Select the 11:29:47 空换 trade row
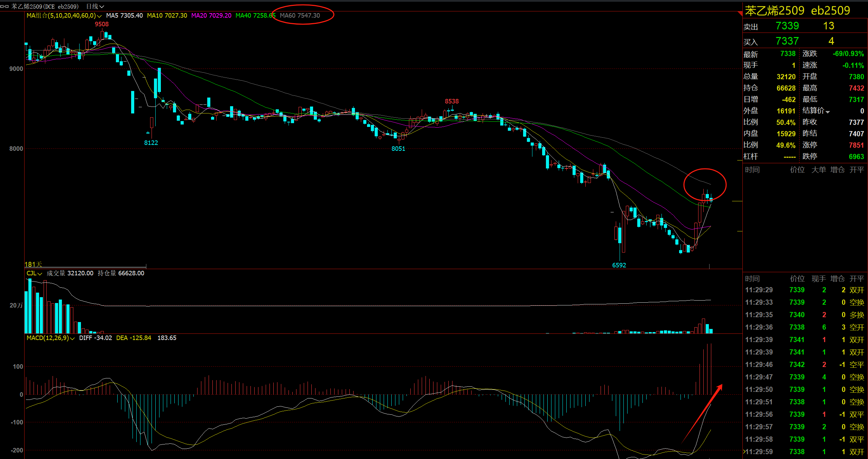Image resolution: width=868 pixels, height=459 pixels. coord(805,377)
